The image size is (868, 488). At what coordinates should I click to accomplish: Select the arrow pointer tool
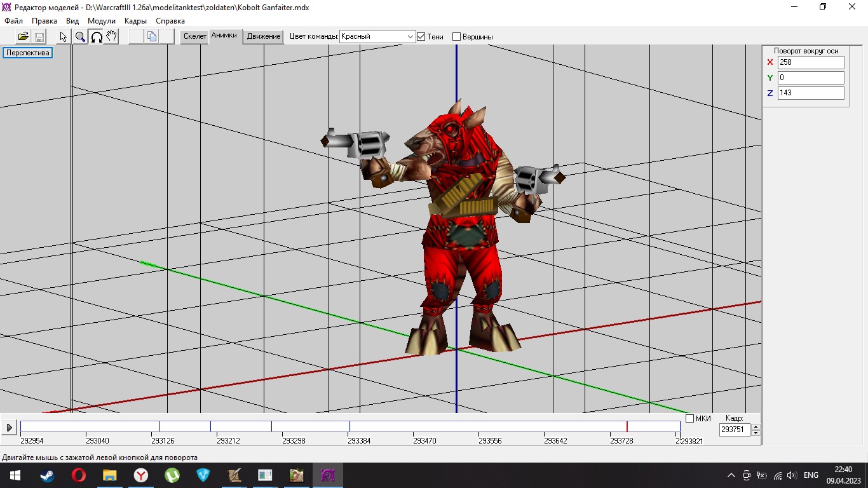point(64,37)
